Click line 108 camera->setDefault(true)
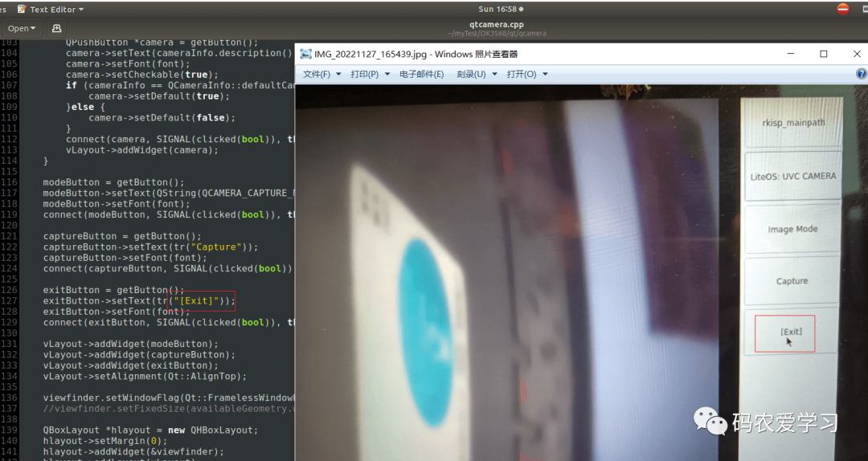Image resolution: width=868 pixels, height=461 pixels. click(159, 96)
